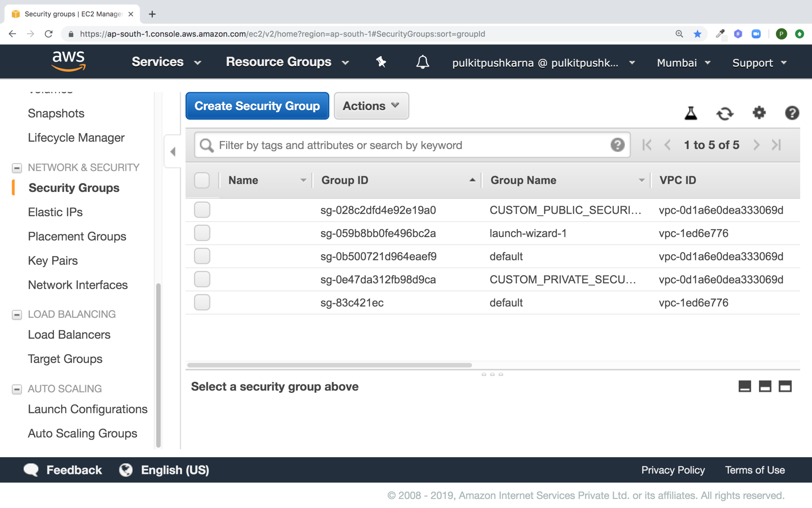Click the help question mark icon

click(792, 113)
